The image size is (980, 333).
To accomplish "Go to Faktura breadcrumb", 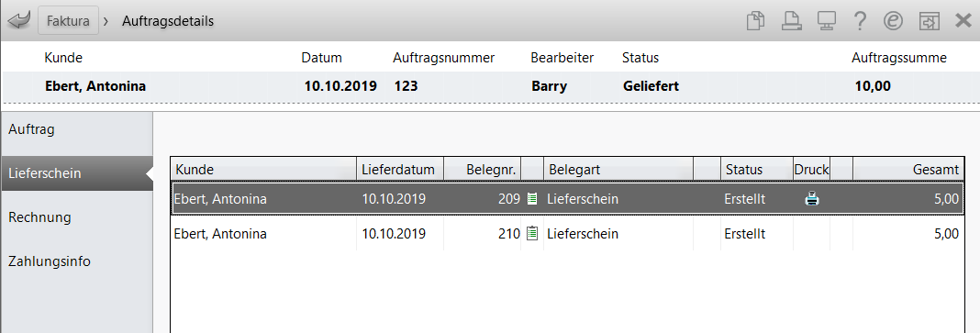I will coord(68,21).
